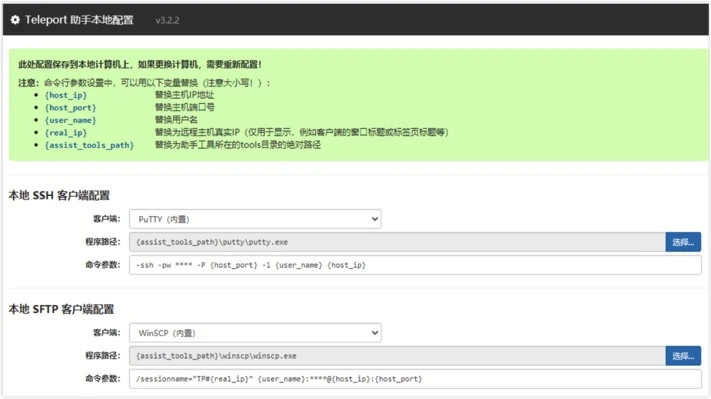711x399 pixels.
Task: Click the gear icon beside Teleport title
Action: coord(15,20)
